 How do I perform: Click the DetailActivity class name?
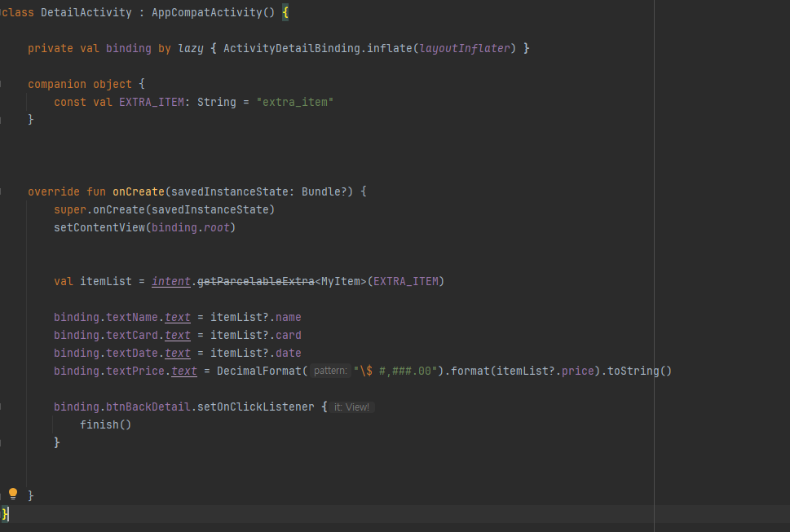point(86,12)
